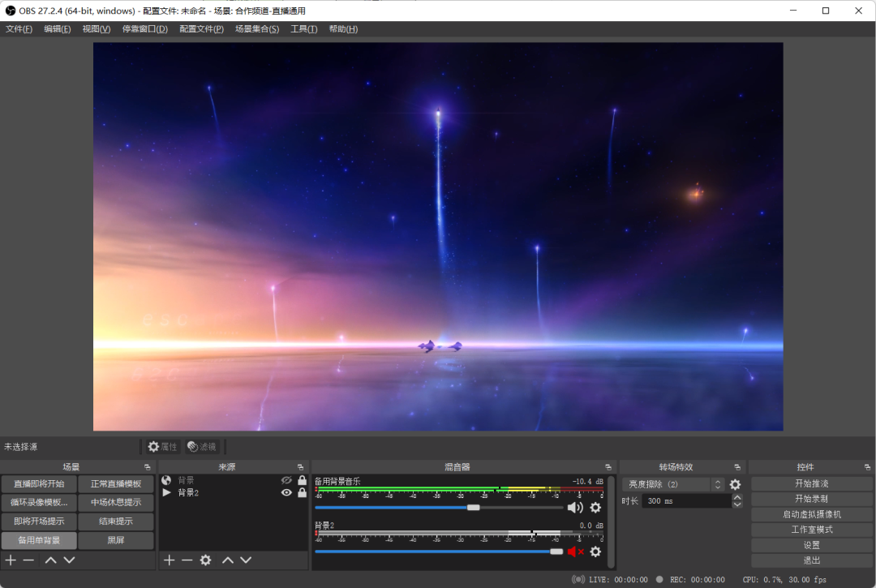Add a new source in the 来源 panel
This screenshot has height=588, width=876.
click(169, 560)
